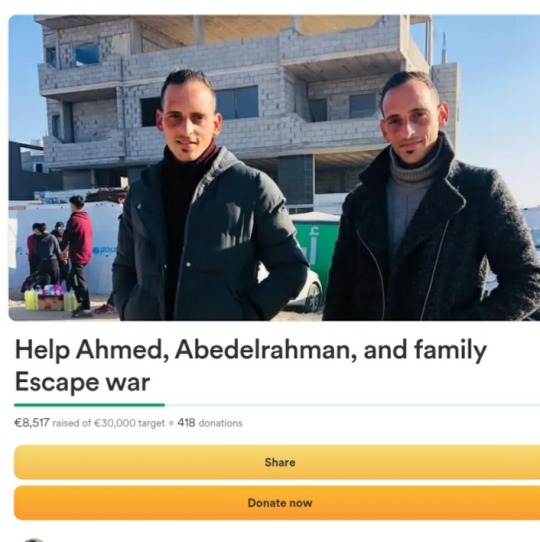Click the 418 donations count
The height and width of the screenshot is (542, 540).
point(210,423)
